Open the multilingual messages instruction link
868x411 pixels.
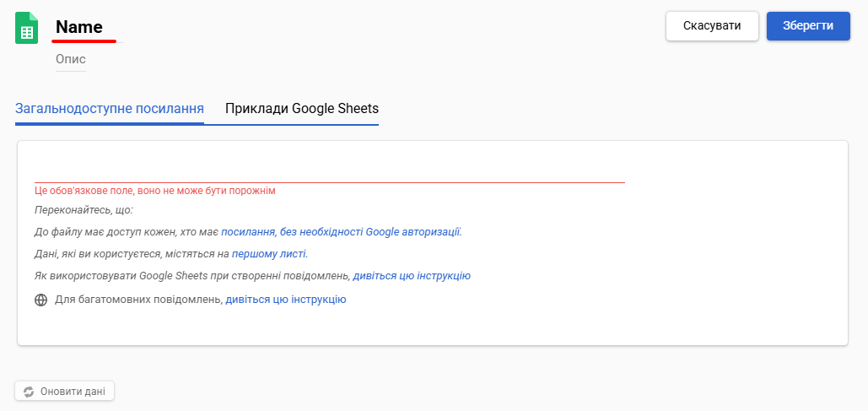tap(285, 300)
